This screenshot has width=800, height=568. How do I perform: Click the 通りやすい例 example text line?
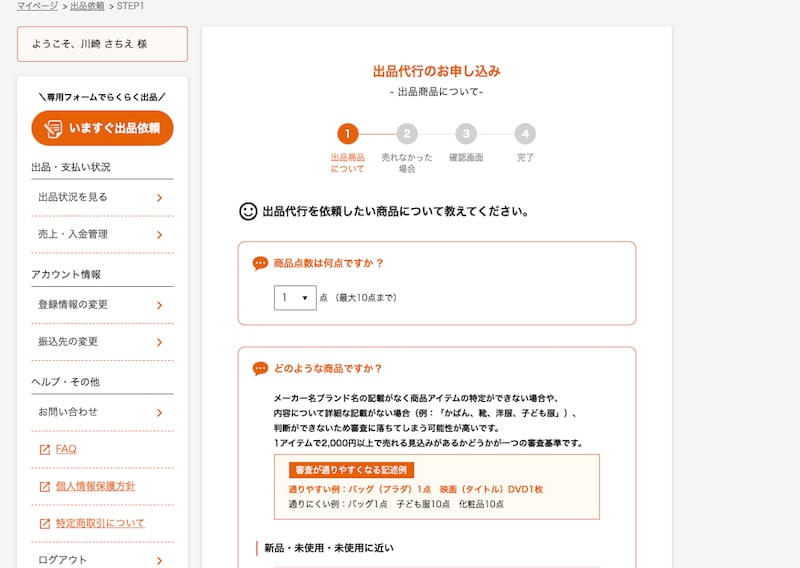click(416, 489)
